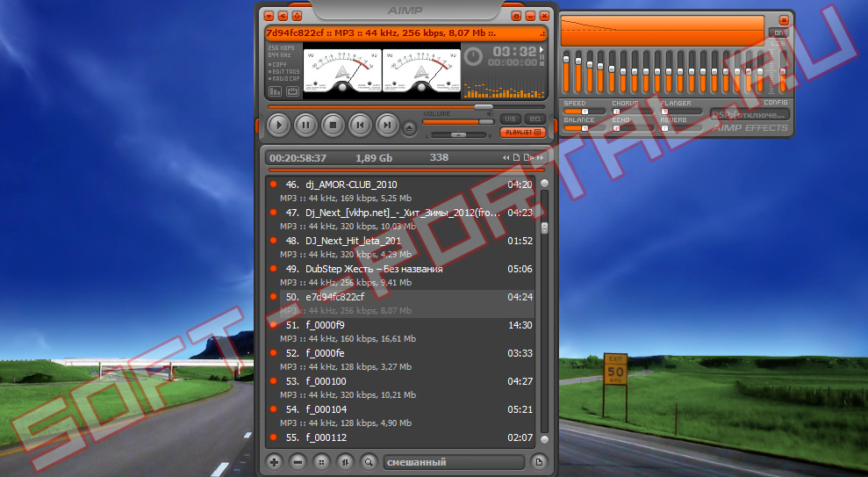Click the right VU meter visualization

click(422, 70)
